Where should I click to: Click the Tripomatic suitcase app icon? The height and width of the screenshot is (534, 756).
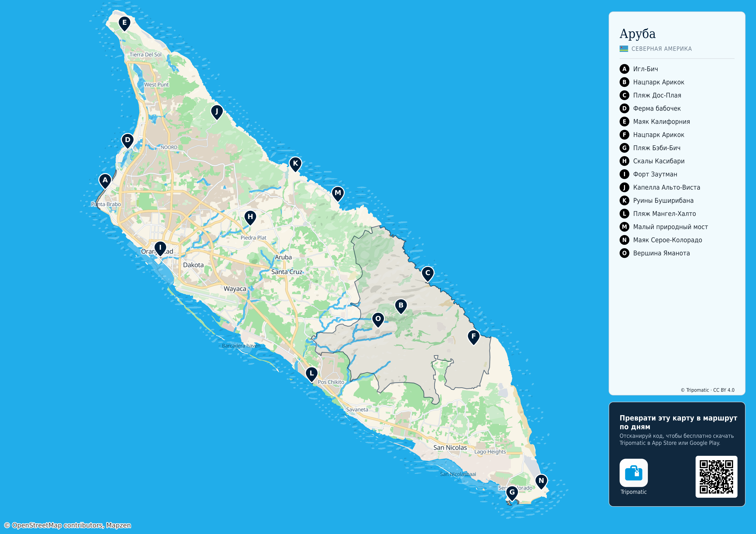(x=633, y=473)
